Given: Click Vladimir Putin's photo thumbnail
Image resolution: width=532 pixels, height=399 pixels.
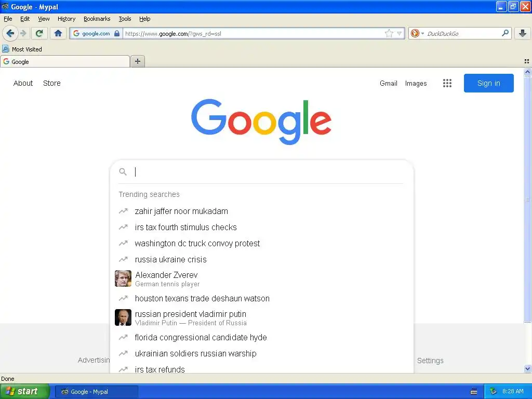Looking at the screenshot, I should (x=123, y=317).
